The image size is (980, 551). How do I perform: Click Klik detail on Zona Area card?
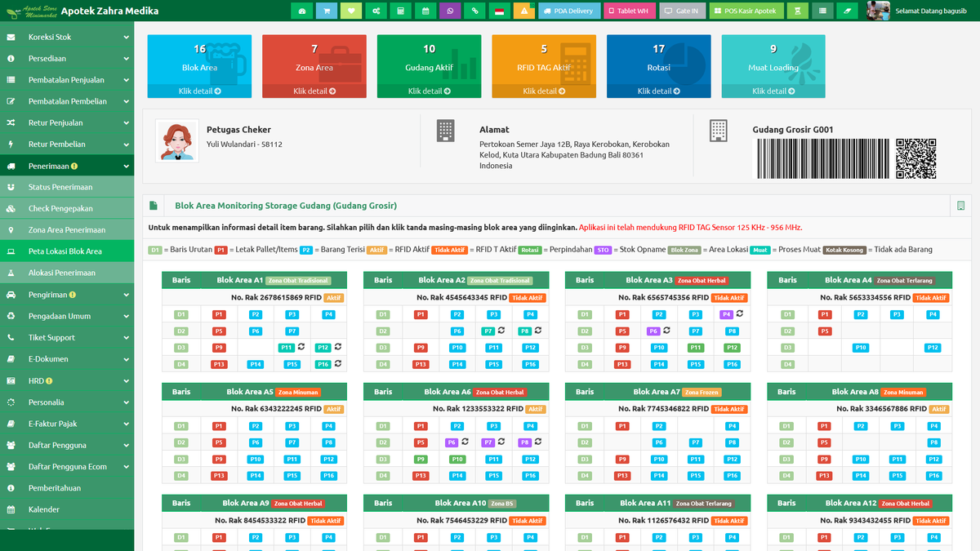pyautogui.click(x=314, y=91)
